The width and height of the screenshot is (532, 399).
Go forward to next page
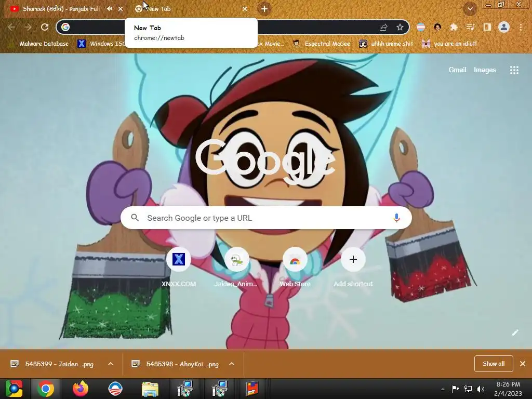(x=28, y=27)
